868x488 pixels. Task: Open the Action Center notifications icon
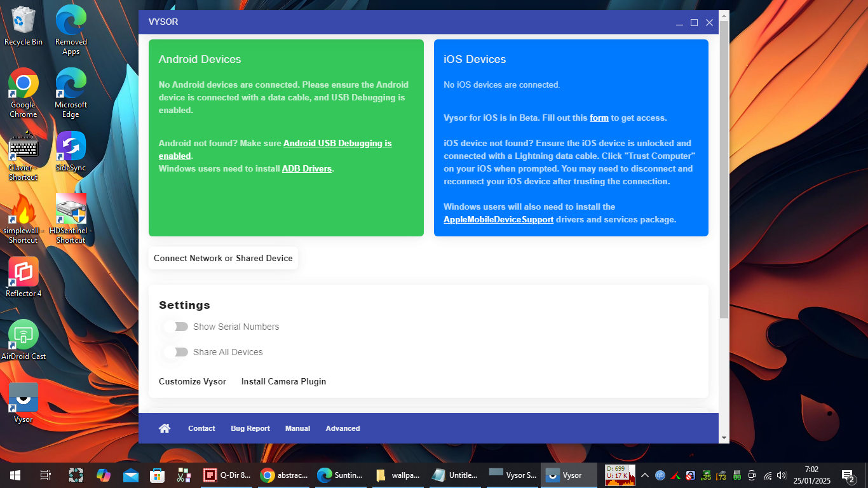click(848, 475)
